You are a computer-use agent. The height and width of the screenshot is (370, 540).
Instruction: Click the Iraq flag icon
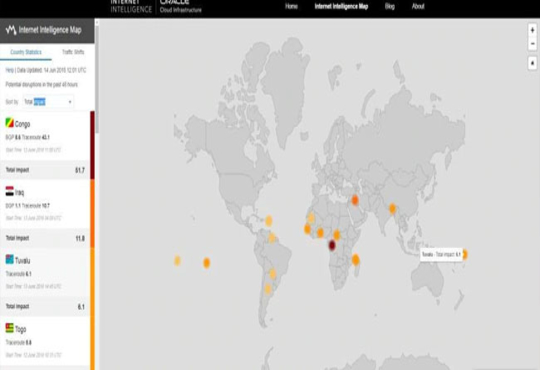(10, 191)
